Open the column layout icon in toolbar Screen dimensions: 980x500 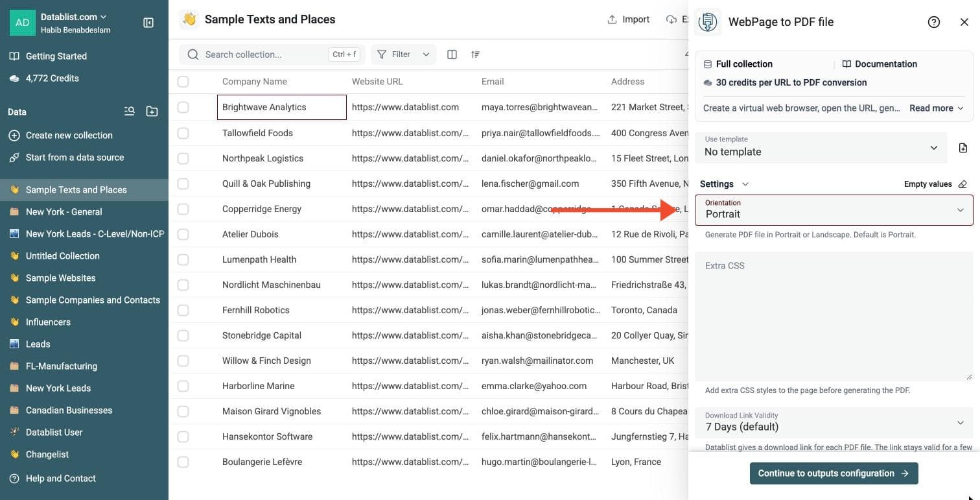coord(452,54)
